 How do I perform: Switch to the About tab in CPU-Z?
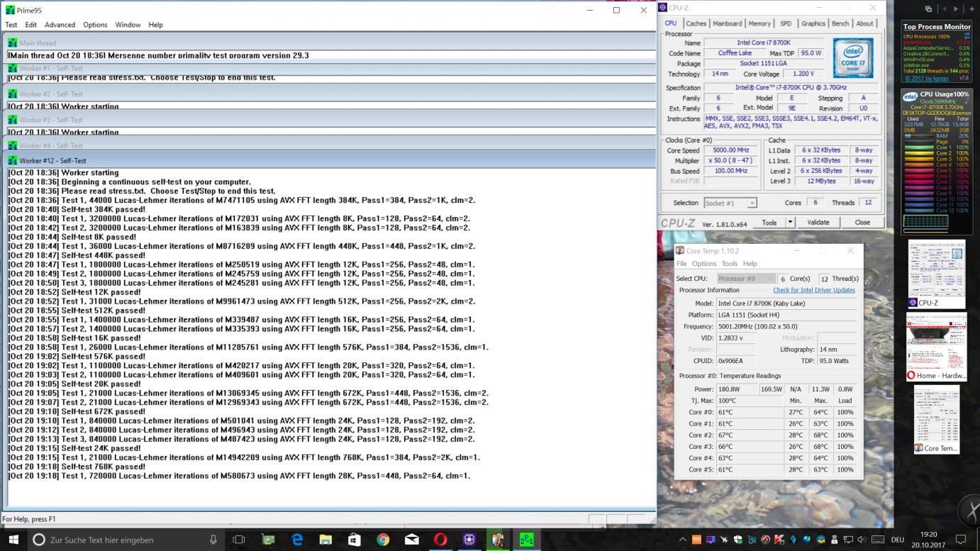pyautogui.click(x=864, y=23)
